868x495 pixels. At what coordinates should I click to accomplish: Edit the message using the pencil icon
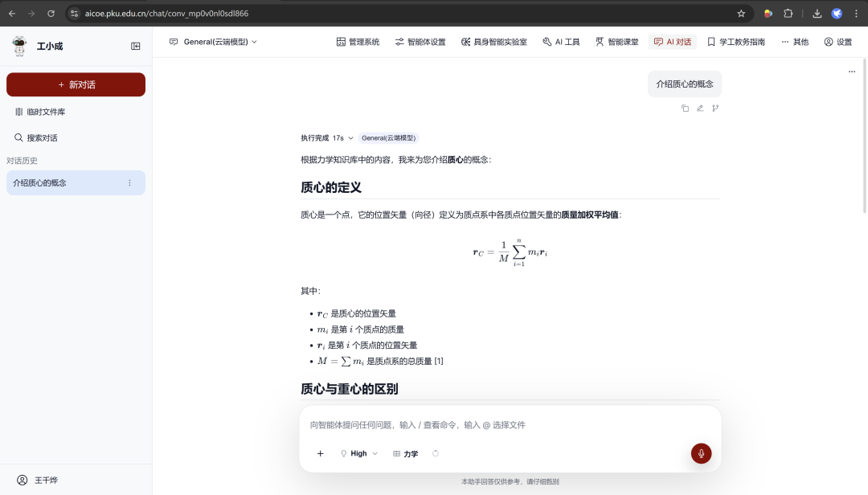[700, 108]
